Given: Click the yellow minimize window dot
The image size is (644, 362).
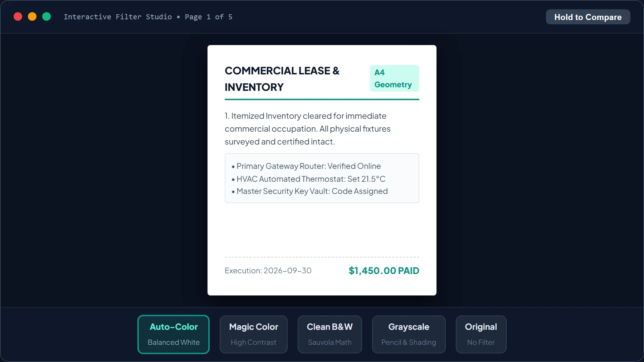Looking at the screenshot, I should 32,16.
